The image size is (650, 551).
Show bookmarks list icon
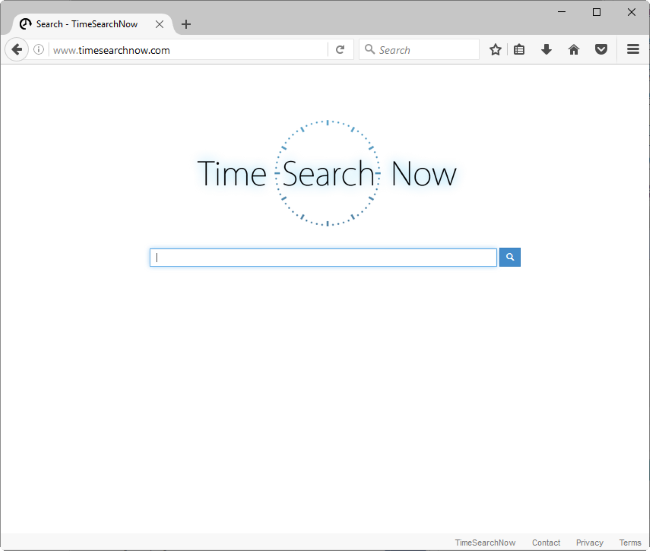519,50
